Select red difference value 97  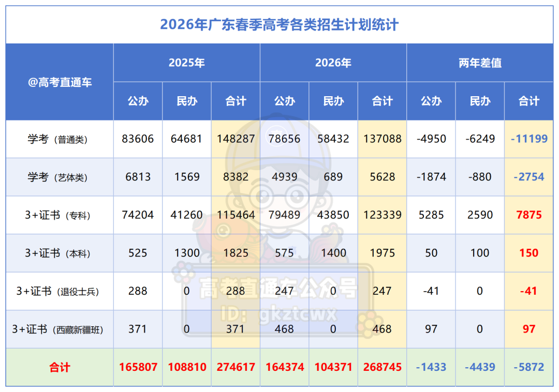tap(528, 329)
